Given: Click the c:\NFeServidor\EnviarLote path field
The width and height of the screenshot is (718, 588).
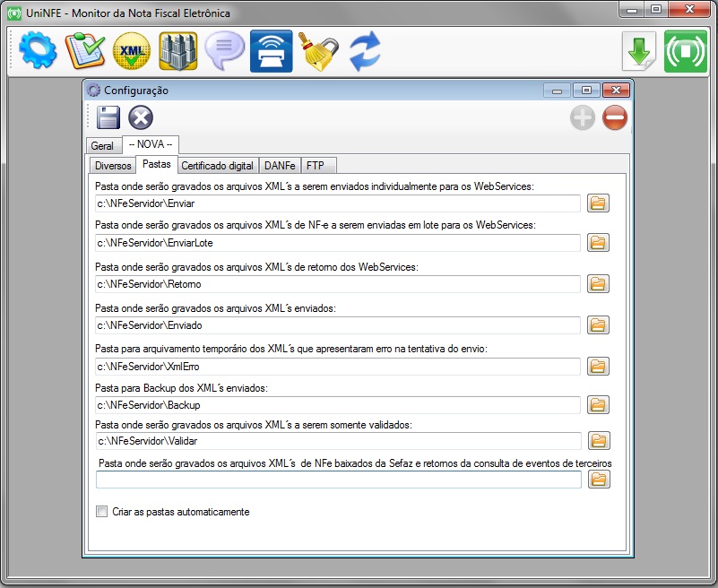Looking at the screenshot, I should 338,243.
